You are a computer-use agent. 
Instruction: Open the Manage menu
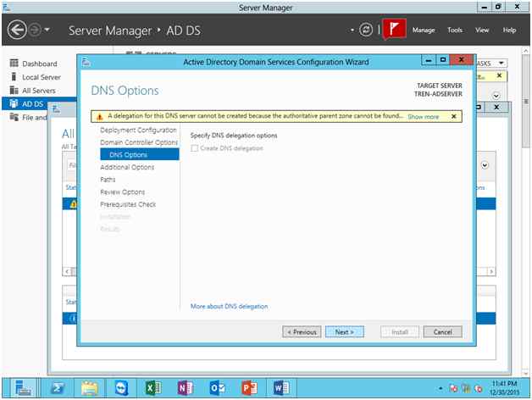coord(424,31)
